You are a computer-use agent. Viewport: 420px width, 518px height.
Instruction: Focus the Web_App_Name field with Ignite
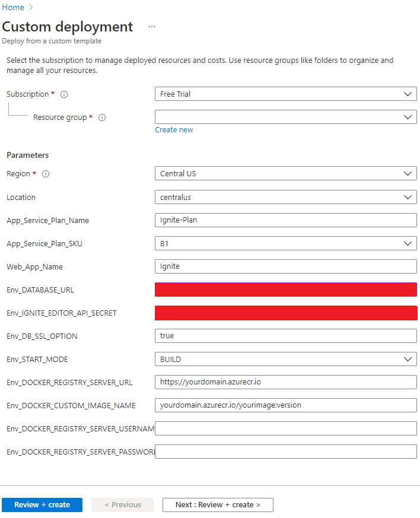click(x=285, y=266)
